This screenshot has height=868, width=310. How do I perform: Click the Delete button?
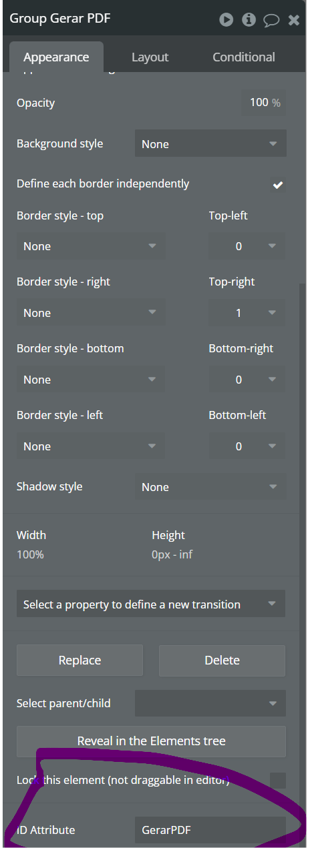(x=222, y=661)
